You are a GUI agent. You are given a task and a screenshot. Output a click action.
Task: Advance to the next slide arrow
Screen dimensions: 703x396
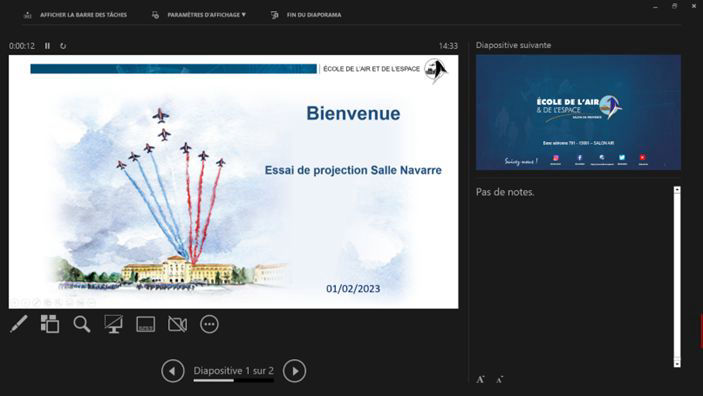(x=295, y=371)
